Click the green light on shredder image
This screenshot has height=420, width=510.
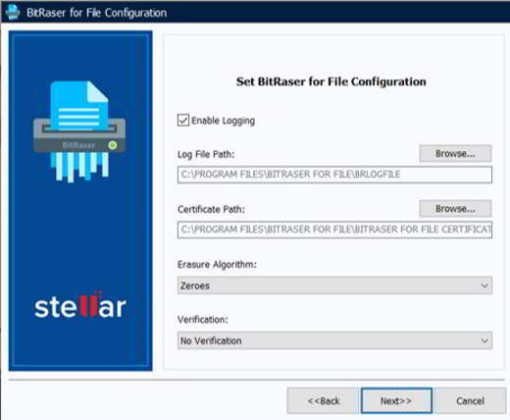pyautogui.click(x=113, y=145)
